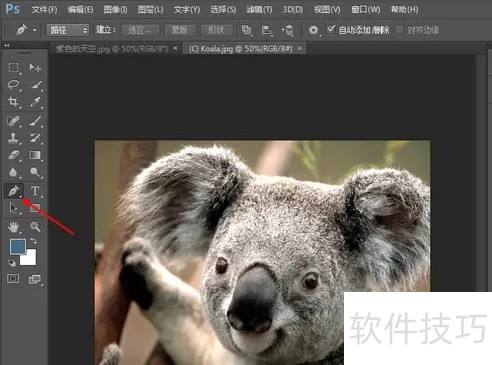
Task: Select the Horizontal Type tool
Action: tap(35, 191)
